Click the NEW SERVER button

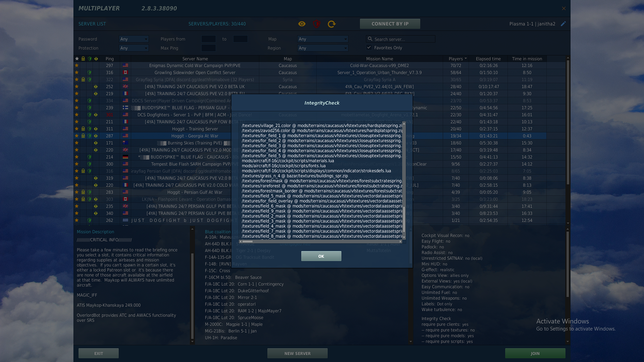[298, 353]
